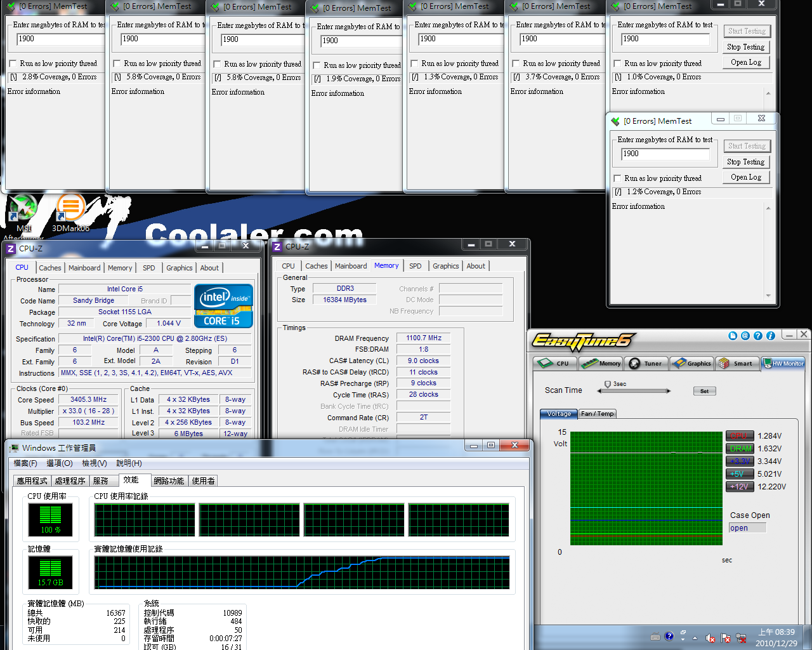Click RAM megabytes field in 2.8% Coverage MemTest
Screen dimensions: 812x650
point(60,39)
